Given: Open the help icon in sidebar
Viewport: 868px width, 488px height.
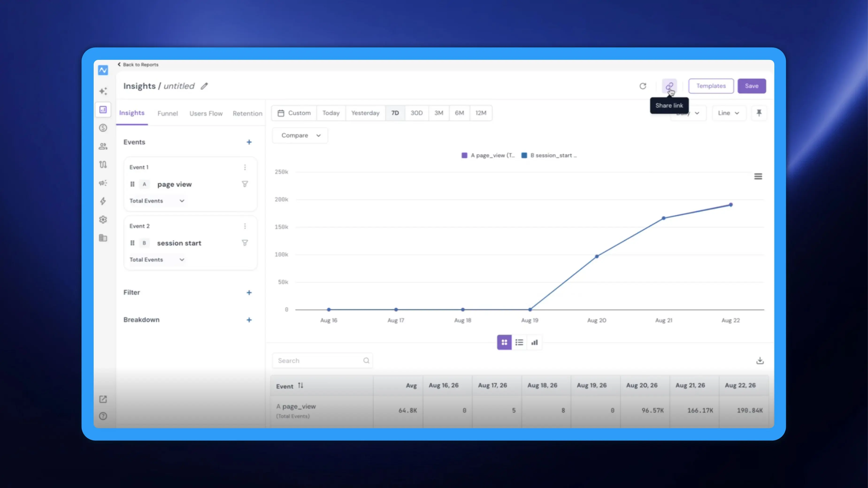Looking at the screenshot, I should (103, 416).
